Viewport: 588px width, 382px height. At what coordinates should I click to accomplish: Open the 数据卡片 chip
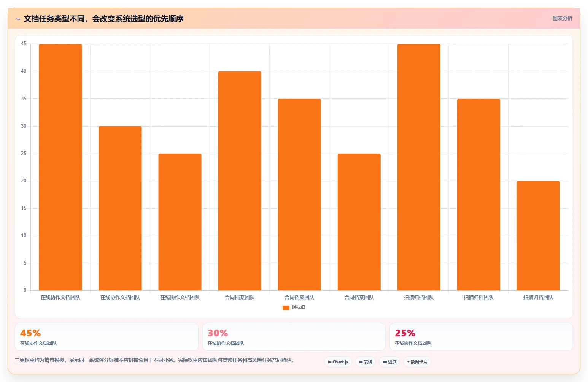click(417, 362)
